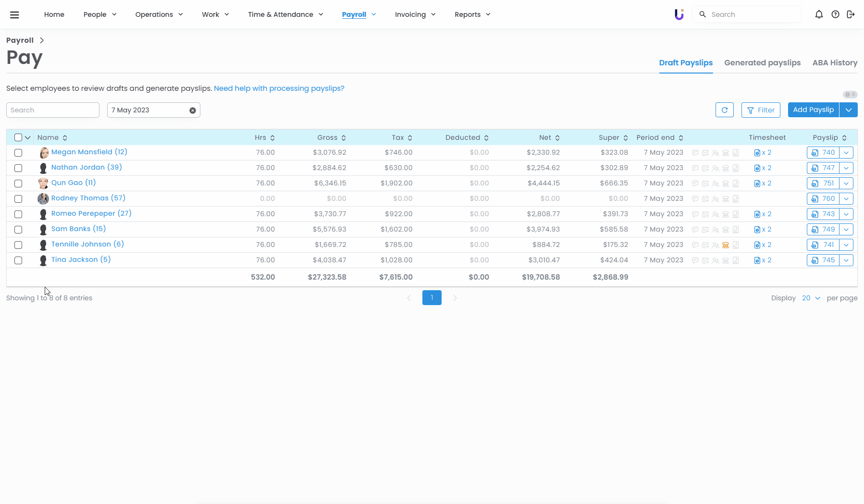Expand the Add Payslip dropdown arrow

(849, 110)
